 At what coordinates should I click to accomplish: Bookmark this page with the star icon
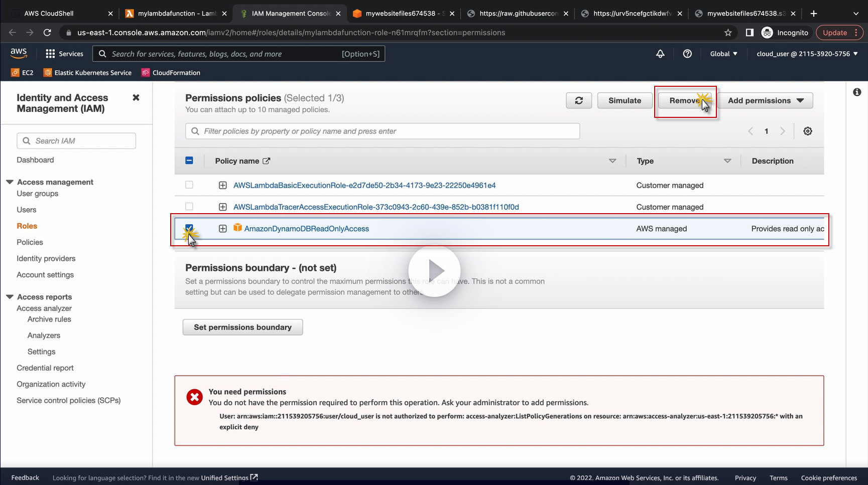(x=728, y=33)
